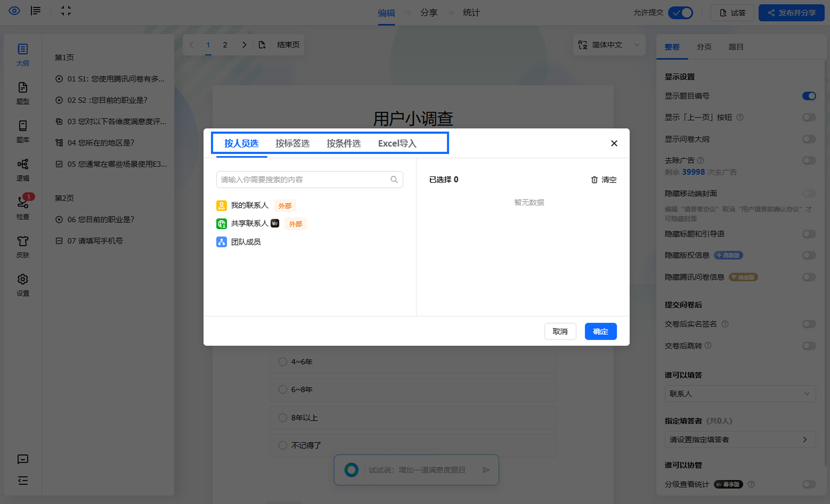Click help icon beside 交卷后实名签名
Viewport: 830px width, 504px height.
(x=725, y=324)
